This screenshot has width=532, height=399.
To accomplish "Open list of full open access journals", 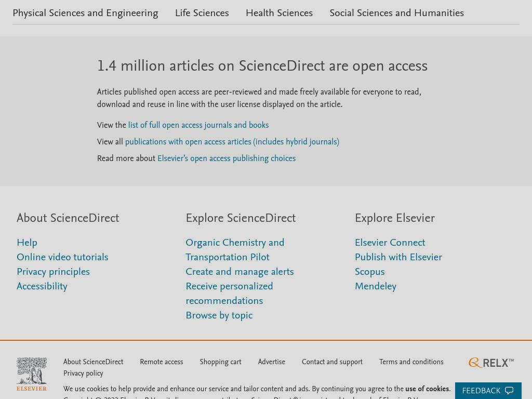I will pyautogui.click(x=198, y=125).
